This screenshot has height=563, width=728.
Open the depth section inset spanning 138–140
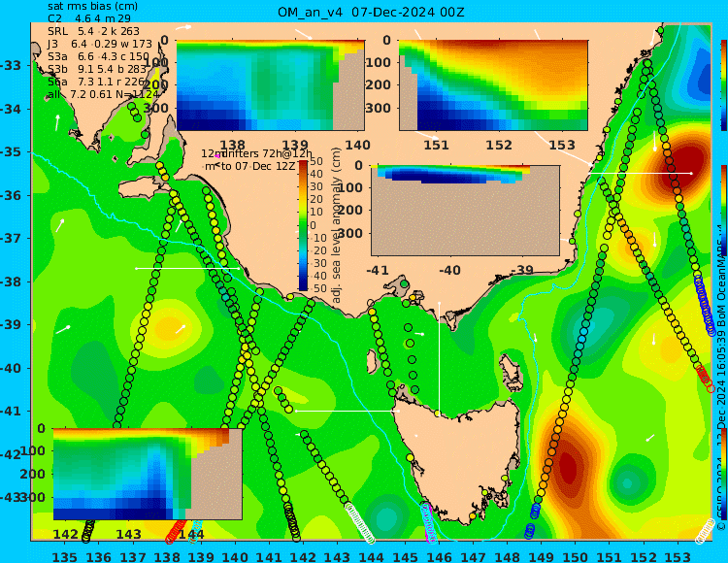coord(270,85)
